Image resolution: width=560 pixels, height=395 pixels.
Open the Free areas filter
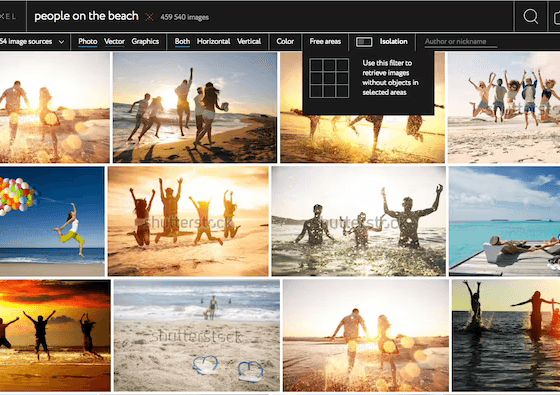tap(325, 41)
